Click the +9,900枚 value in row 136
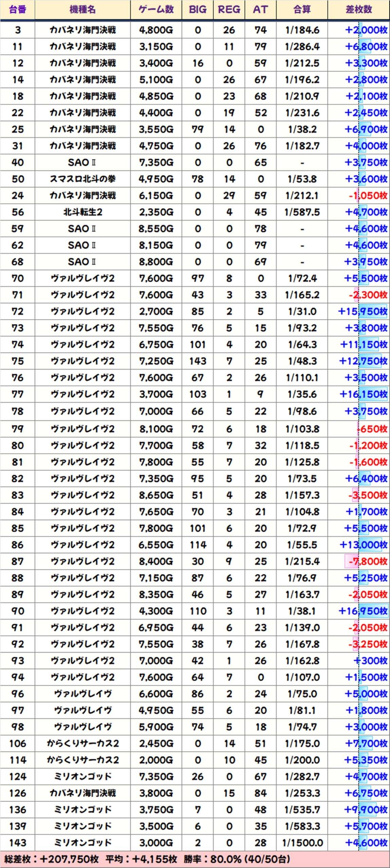The image size is (390, 868). tap(366, 810)
